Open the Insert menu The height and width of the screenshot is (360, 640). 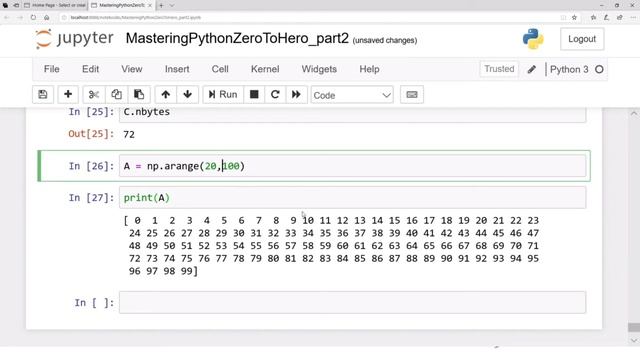click(x=177, y=69)
